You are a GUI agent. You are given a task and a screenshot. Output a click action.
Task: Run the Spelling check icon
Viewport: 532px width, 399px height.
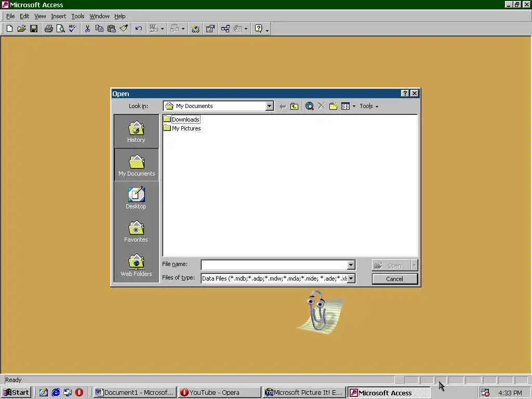(72, 29)
